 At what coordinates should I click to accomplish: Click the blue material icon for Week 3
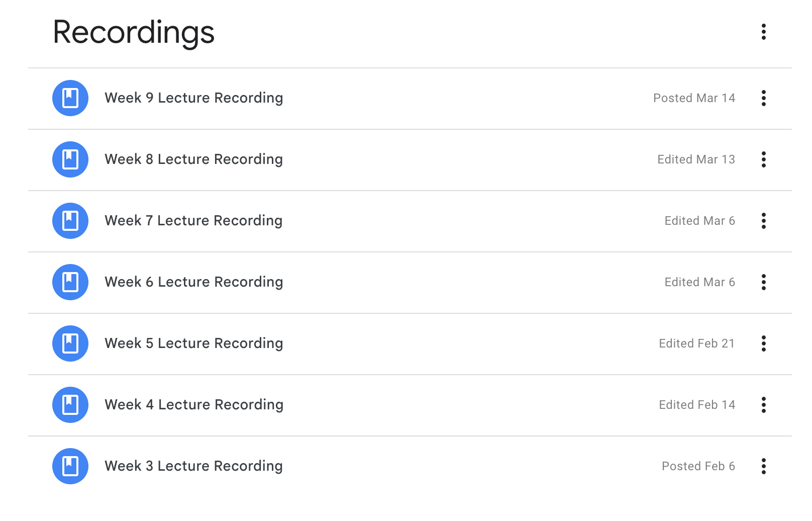70,466
